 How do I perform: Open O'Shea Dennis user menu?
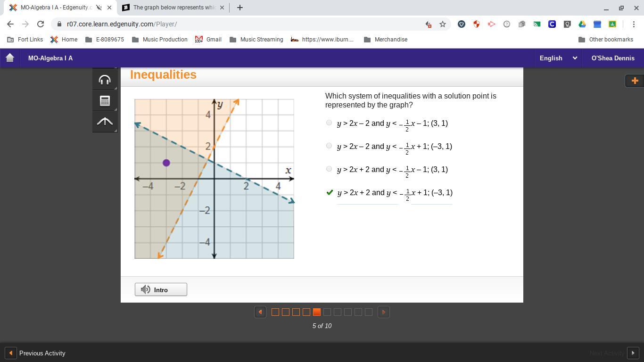(613, 58)
